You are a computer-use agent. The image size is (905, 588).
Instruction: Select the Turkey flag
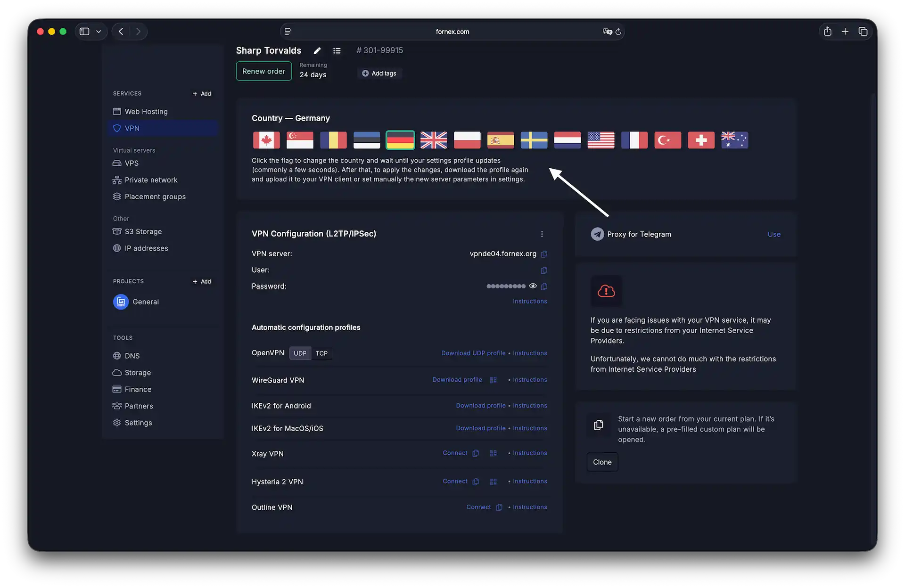point(668,140)
